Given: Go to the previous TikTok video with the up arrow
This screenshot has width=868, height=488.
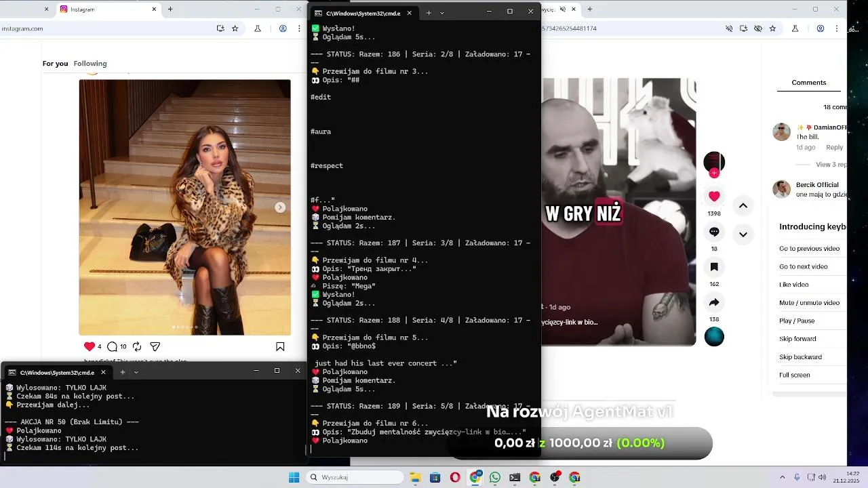Looking at the screenshot, I should 743,206.
